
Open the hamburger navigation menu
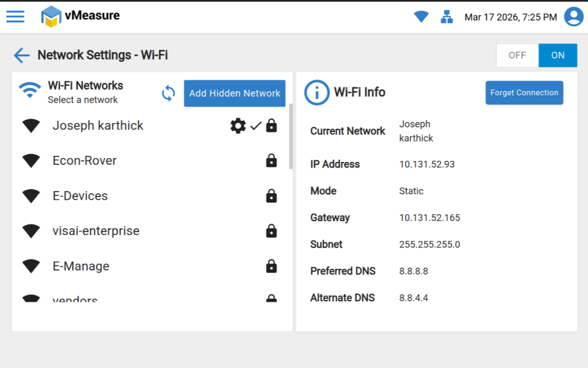[x=15, y=16]
